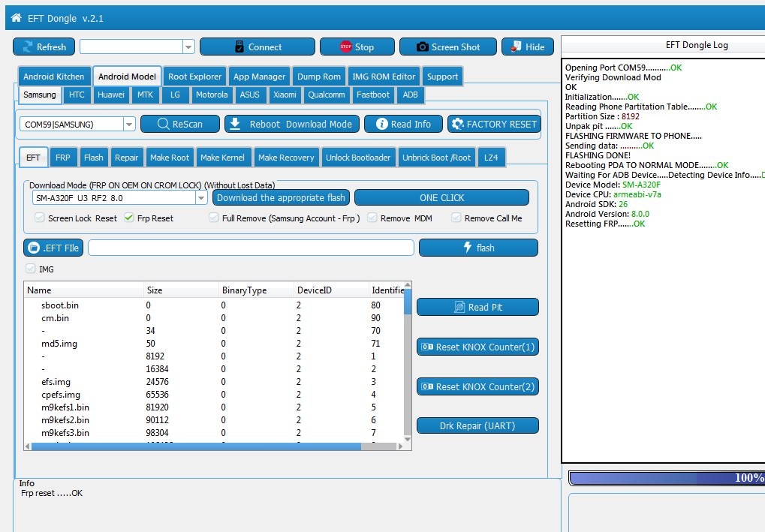Click Download the appropriate flash button
This screenshot has width=765, height=532.
point(281,197)
